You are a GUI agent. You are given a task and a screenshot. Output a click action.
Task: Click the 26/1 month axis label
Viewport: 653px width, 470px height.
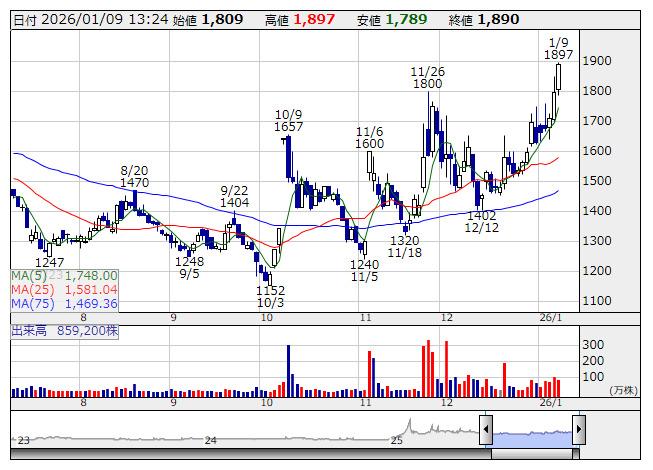(x=551, y=318)
